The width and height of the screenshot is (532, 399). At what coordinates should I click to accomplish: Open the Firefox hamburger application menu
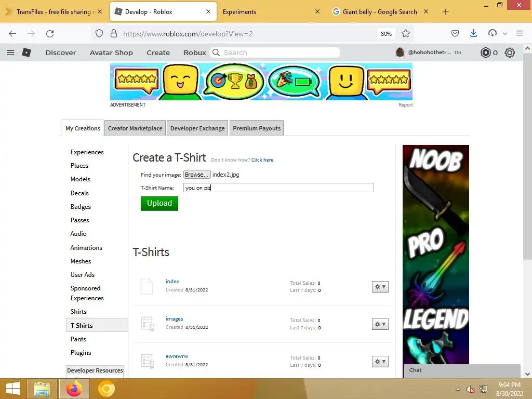520,33
